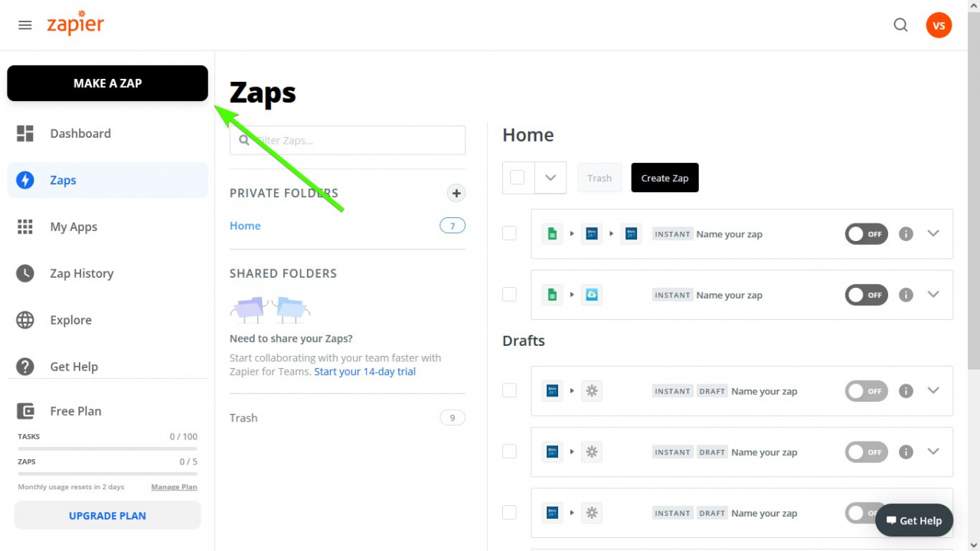Click Name your zap on the three-step zap

tap(729, 234)
